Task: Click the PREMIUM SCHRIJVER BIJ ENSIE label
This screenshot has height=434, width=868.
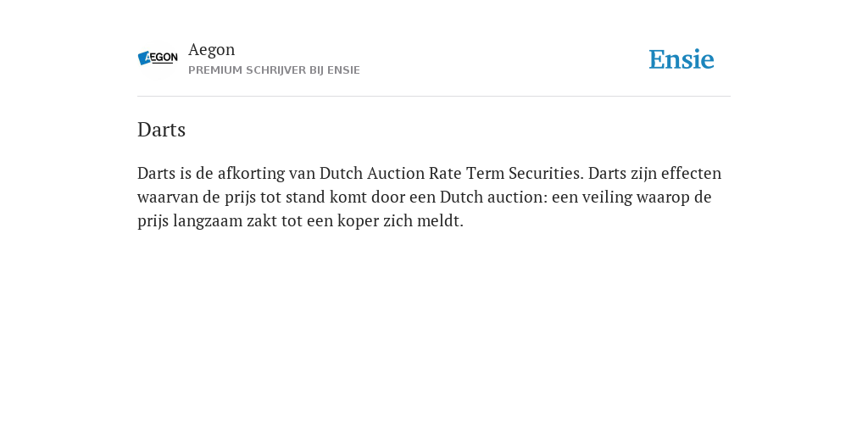Action: (274, 70)
